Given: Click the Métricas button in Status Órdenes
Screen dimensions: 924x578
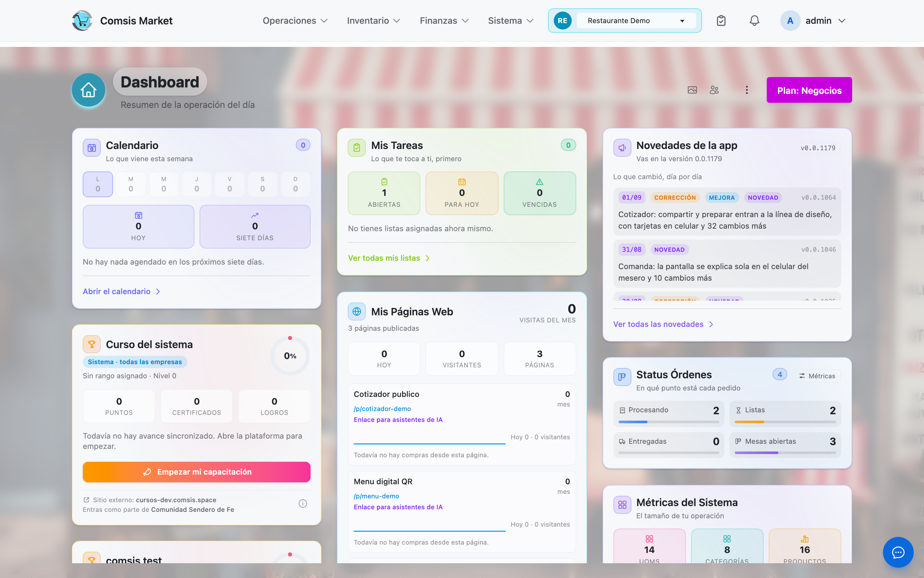Looking at the screenshot, I should pyautogui.click(x=817, y=376).
